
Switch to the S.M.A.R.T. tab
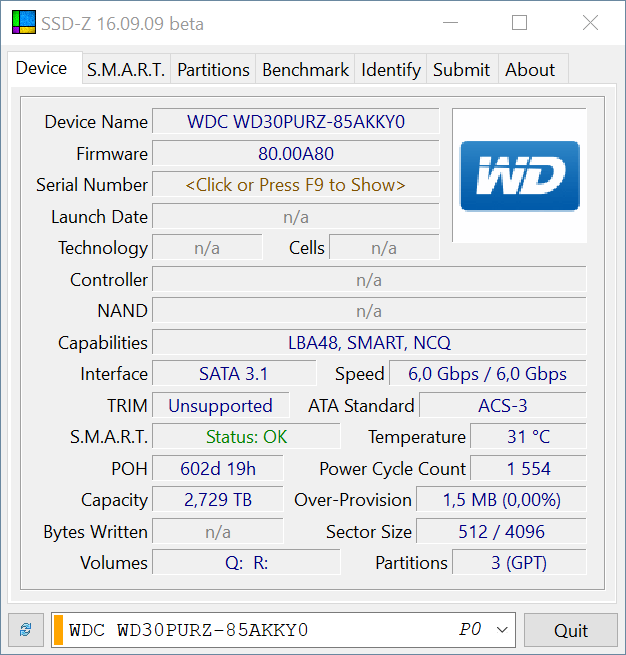point(126,69)
